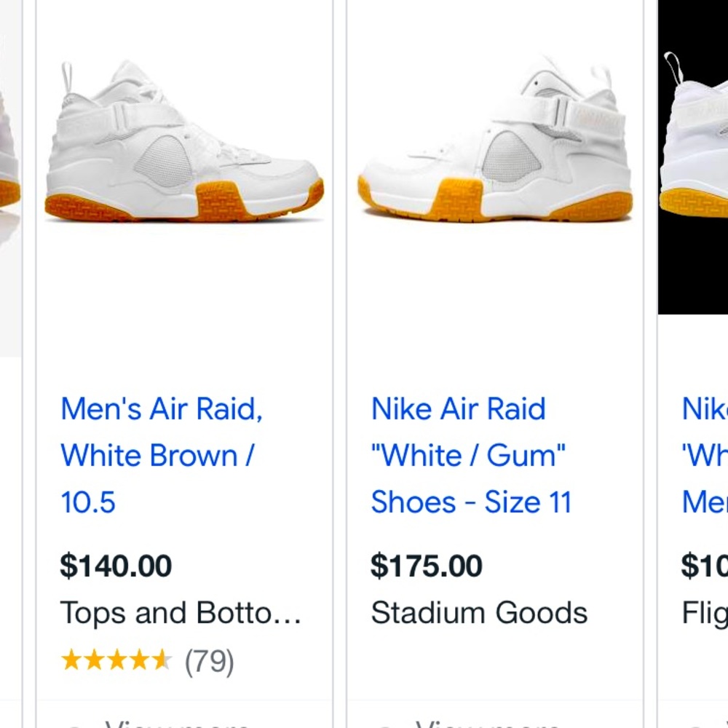Click the $175.00 price label

(x=426, y=566)
